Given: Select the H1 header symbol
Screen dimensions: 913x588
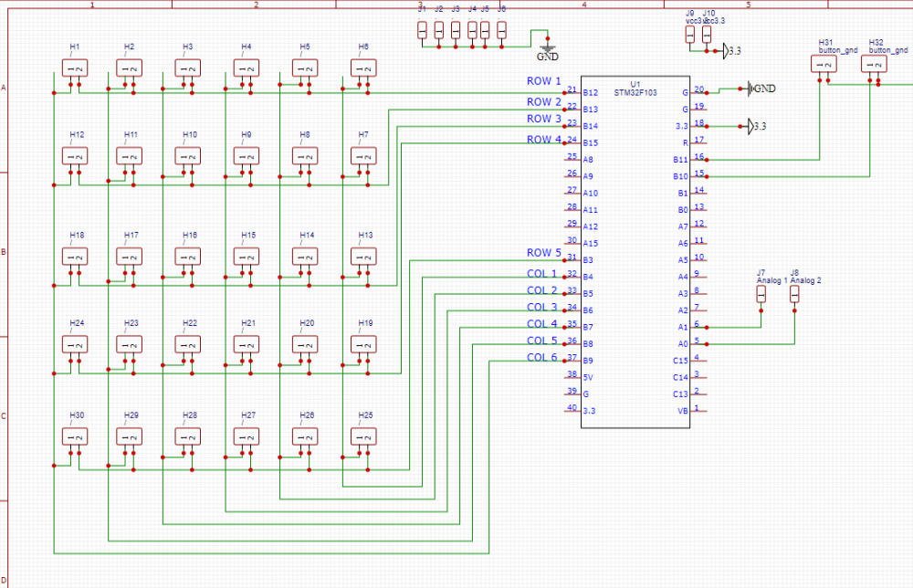Looking at the screenshot, I should coord(75,68).
